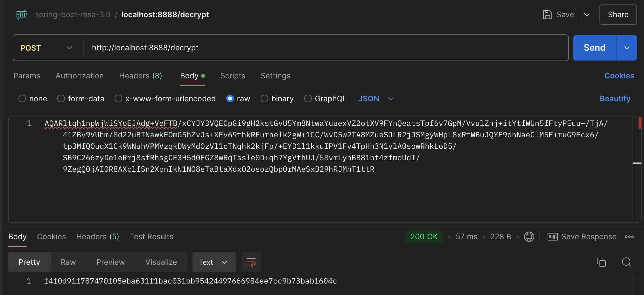Screen dimensions: 644x295
Task: Select the none body type radio
Action: (x=22, y=99)
